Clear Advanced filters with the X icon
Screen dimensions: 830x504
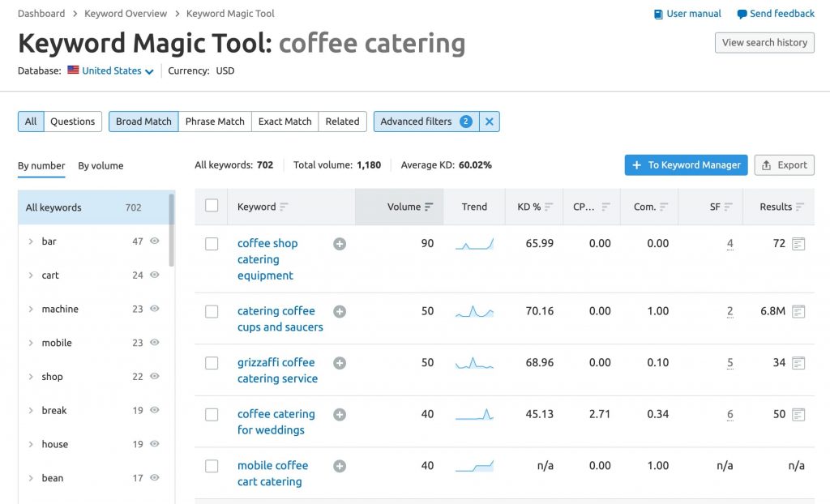490,121
